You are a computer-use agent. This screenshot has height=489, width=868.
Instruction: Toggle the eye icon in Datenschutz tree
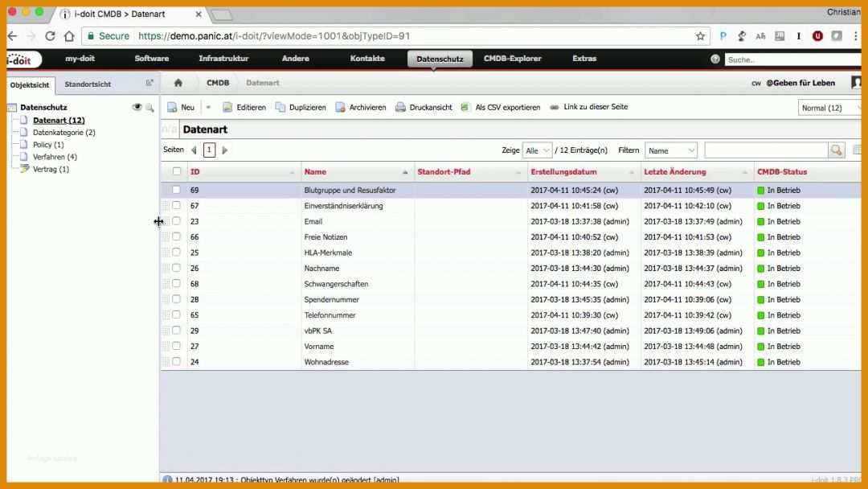tap(137, 107)
